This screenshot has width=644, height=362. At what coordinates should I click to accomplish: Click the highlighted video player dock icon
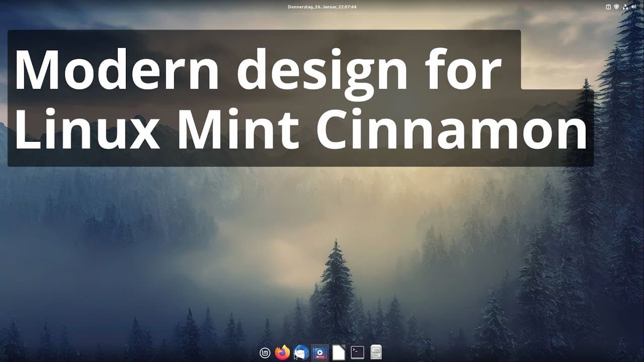point(320,352)
